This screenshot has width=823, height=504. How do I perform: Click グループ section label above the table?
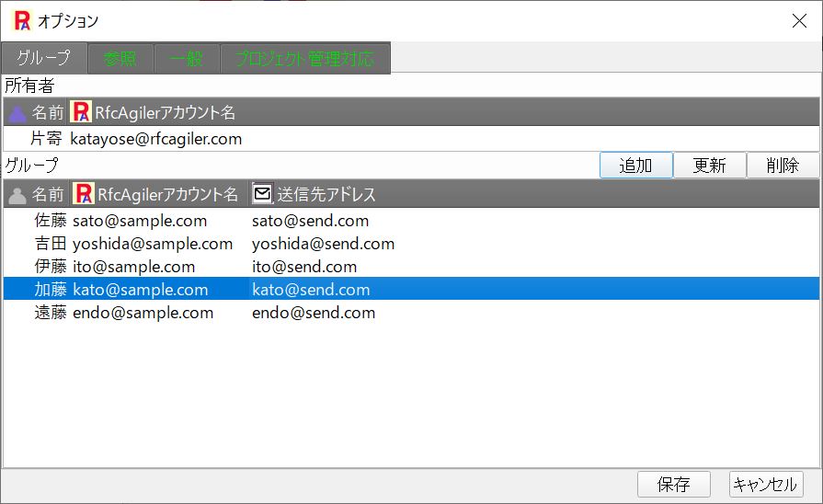[31, 166]
